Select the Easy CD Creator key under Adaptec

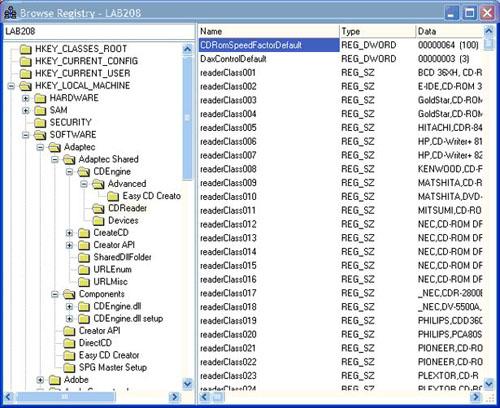pyautogui.click(x=109, y=355)
